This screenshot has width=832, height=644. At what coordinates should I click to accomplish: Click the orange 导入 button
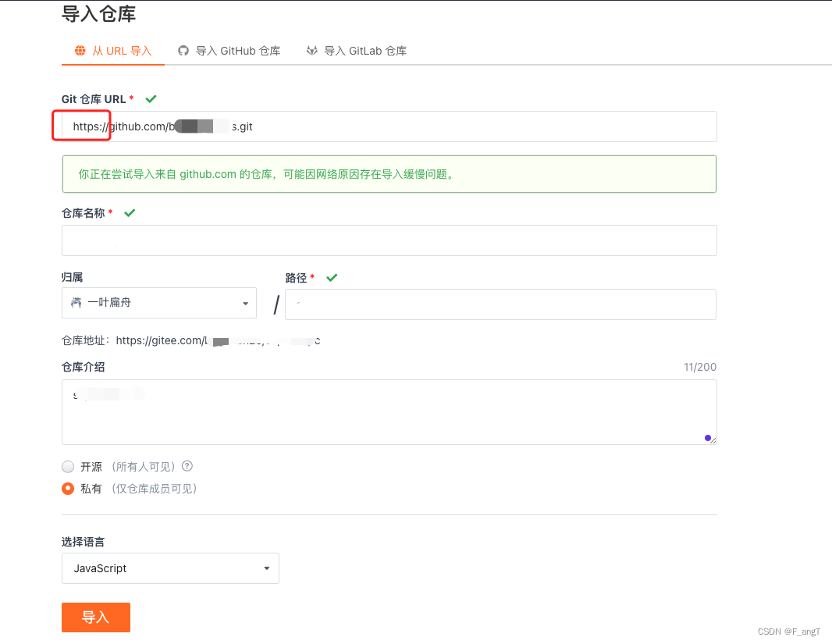click(x=96, y=617)
